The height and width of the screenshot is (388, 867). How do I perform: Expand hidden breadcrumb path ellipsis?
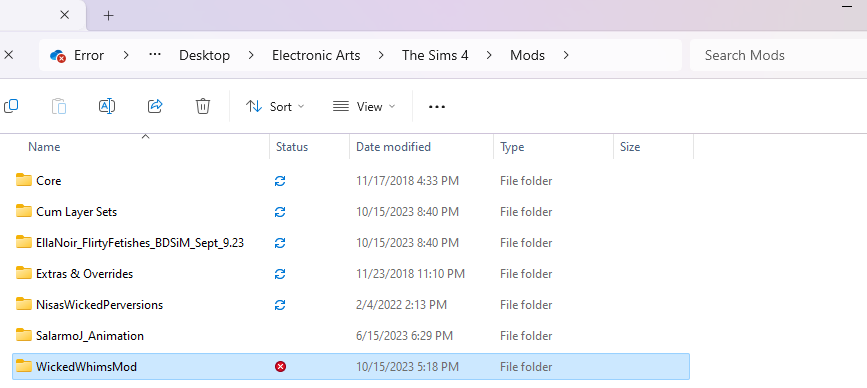[x=155, y=55]
